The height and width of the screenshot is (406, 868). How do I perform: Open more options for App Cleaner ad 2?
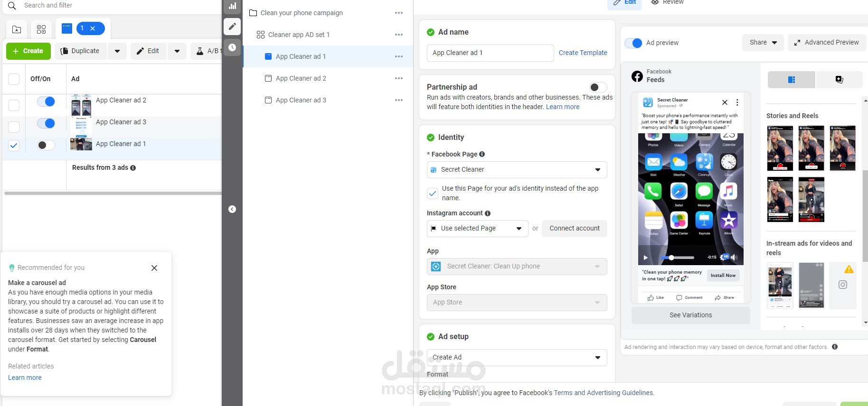tap(399, 78)
